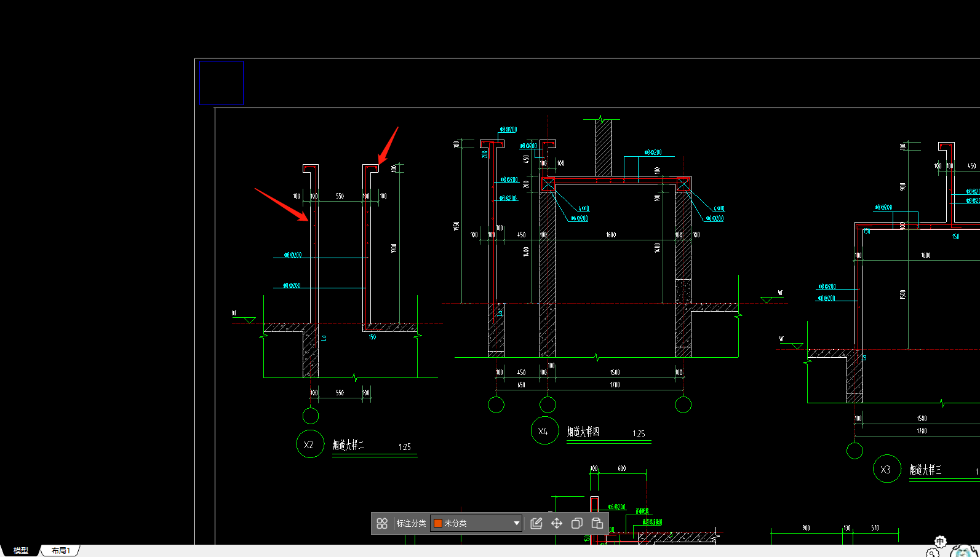Select the X4 detail marker circle
This screenshot has width=980, height=557.
click(x=544, y=430)
